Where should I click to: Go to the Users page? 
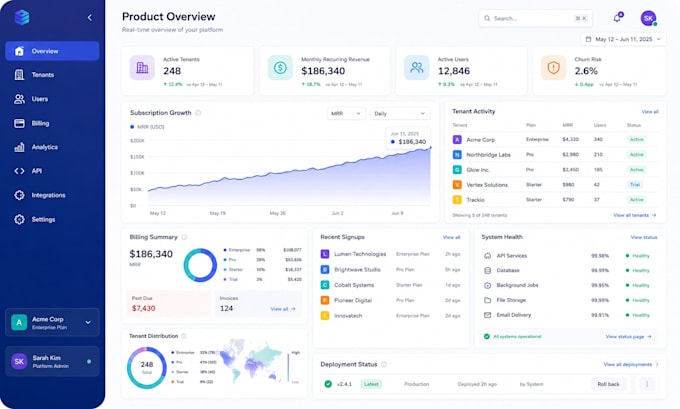pos(52,99)
